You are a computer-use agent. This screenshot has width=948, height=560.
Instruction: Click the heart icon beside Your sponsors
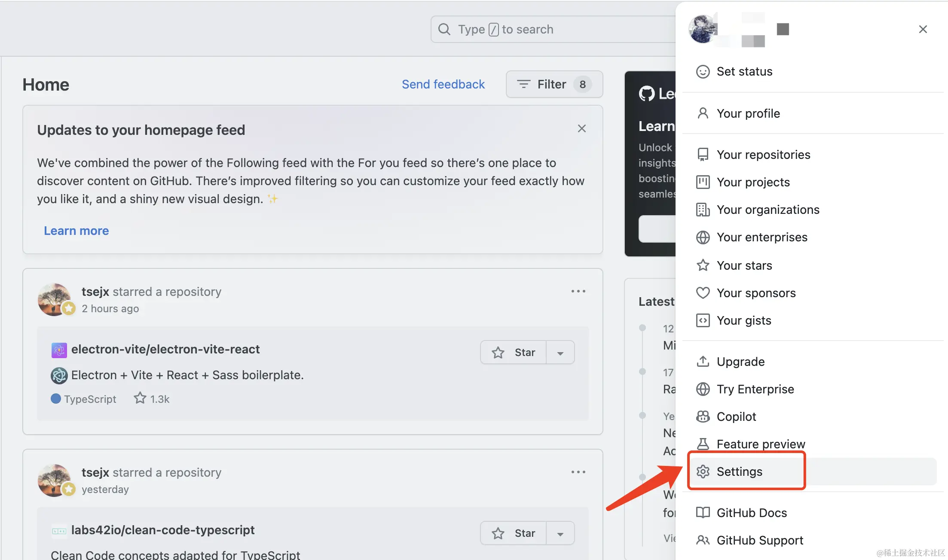(703, 293)
